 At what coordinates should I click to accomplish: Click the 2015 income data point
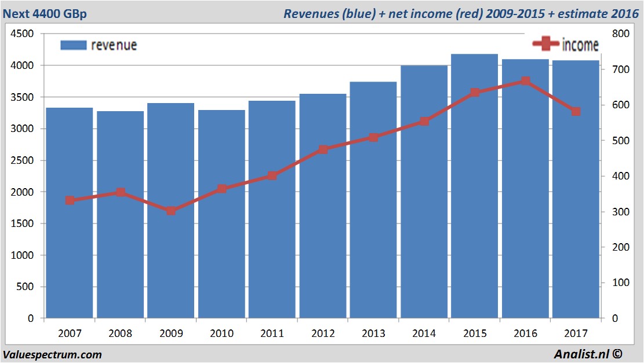(x=475, y=93)
